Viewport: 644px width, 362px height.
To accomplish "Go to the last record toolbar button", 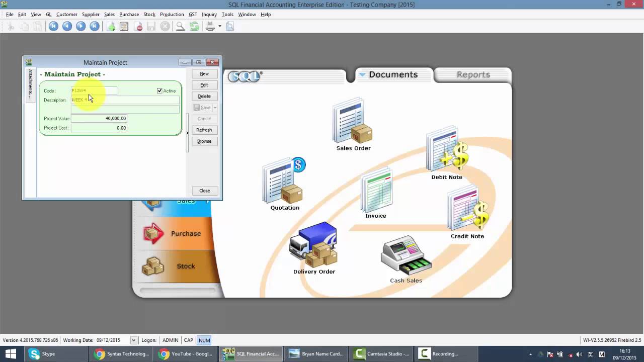I will (x=94, y=27).
